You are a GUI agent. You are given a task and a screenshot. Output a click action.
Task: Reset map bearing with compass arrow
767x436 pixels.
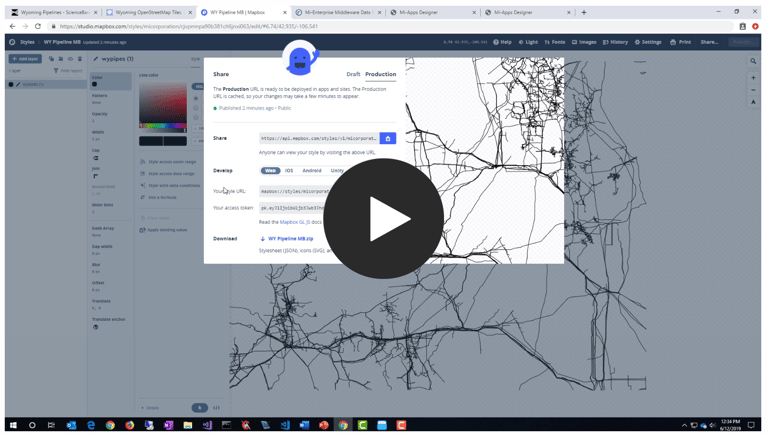[753, 102]
